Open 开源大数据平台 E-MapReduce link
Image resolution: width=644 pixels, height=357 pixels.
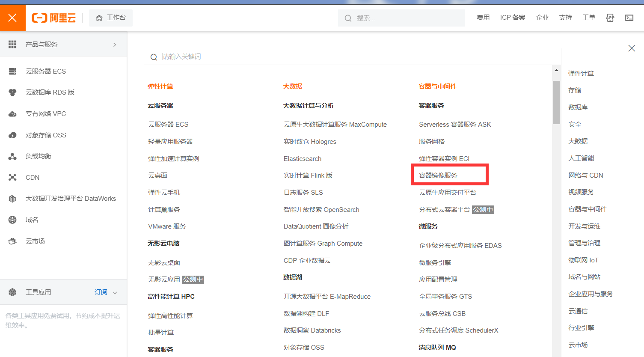pyautogui.click(x=327, y=297)
